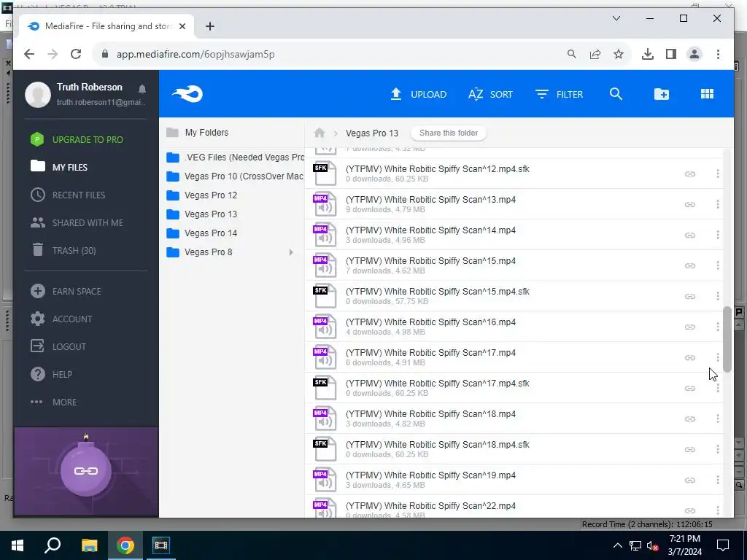747x560 pixels.
Task: Expand the More menu
Action: click(53, 402)
